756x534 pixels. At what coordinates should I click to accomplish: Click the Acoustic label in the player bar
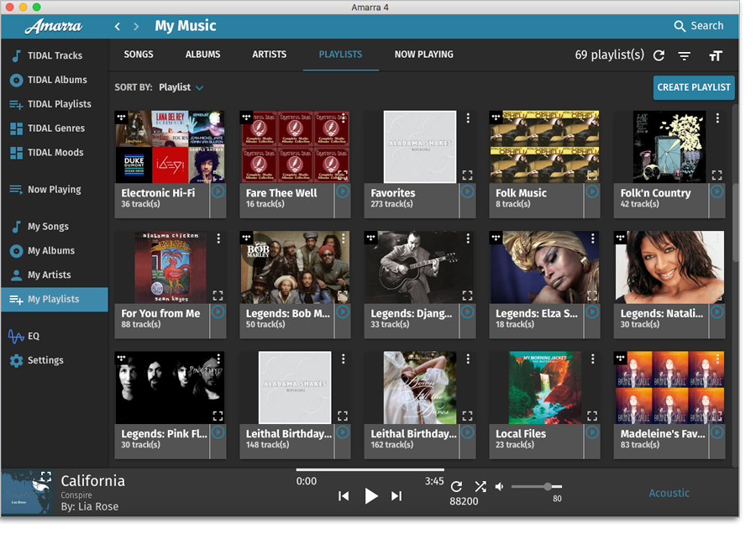point(669,493)
